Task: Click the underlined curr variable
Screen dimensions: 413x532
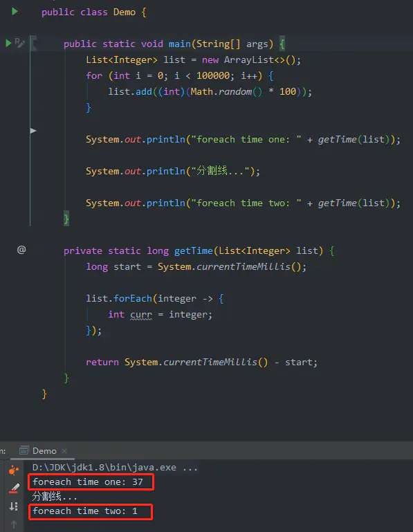Action: click(141, 315)
